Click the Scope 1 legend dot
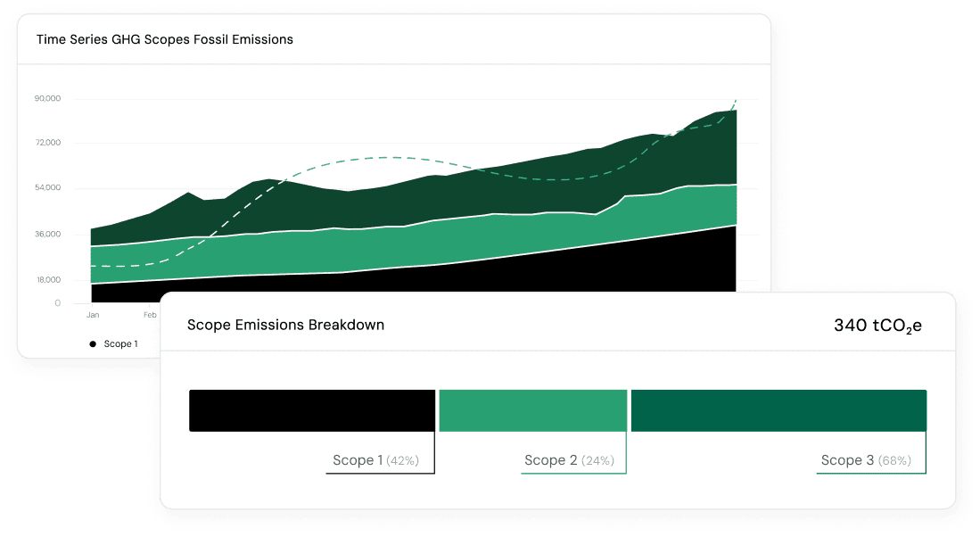The image size is (980, 537). coord(93,343)
